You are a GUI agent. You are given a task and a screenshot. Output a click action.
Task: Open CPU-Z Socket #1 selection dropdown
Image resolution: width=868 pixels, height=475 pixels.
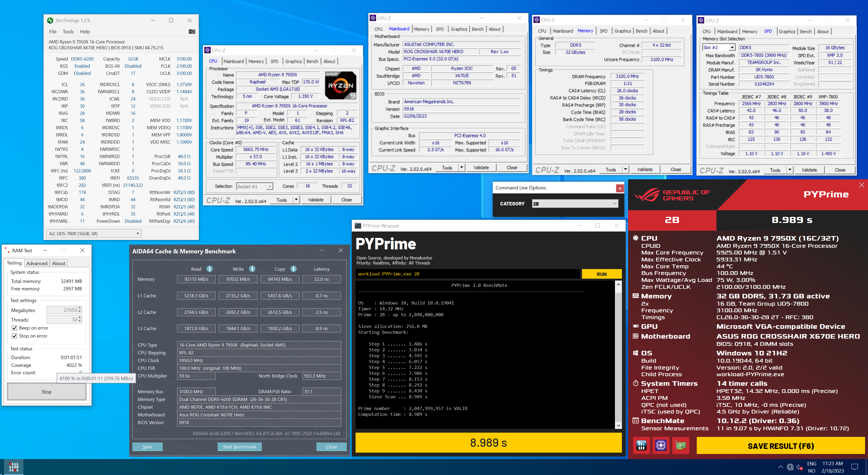(255, 186)
